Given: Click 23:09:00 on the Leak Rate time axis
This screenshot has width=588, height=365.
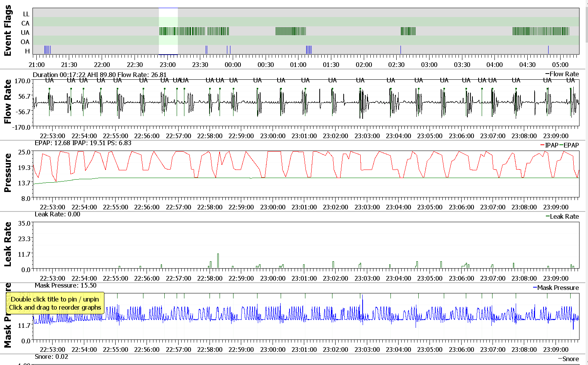Looking at the screenshot, I should pos(556,278).
